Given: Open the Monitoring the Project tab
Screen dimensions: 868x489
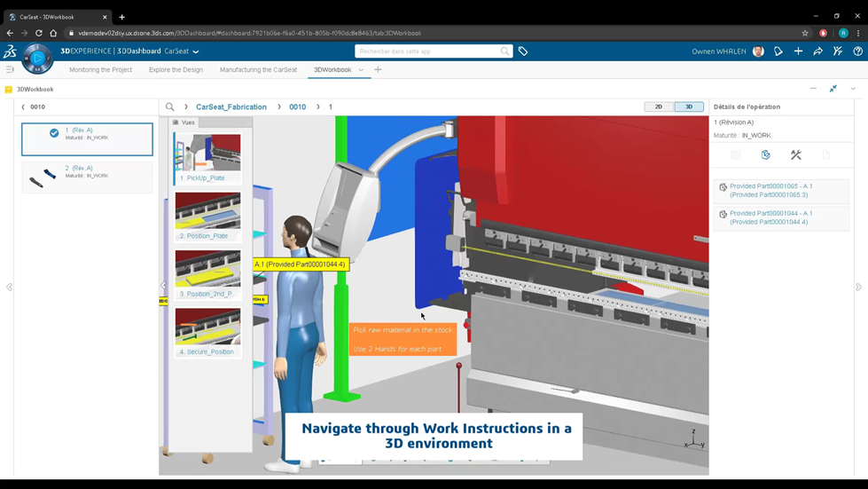Looking at the screenshot, I should (x=101, y=70).
